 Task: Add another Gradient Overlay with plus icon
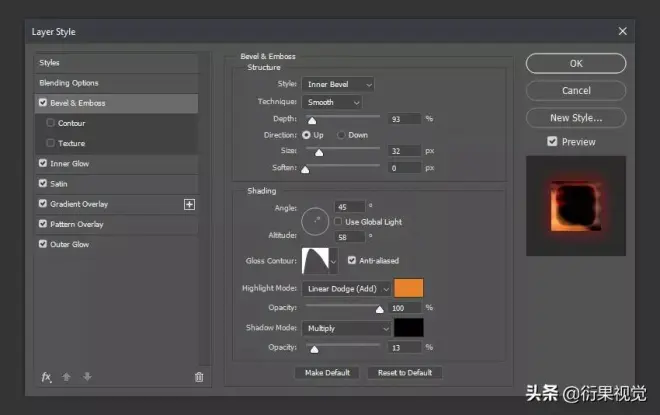[x=189, y=205]
